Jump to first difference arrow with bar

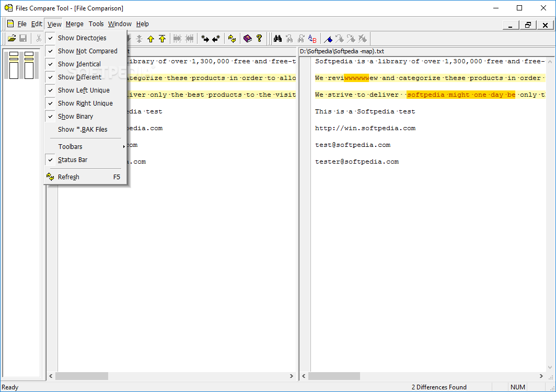tap(162, 39)
